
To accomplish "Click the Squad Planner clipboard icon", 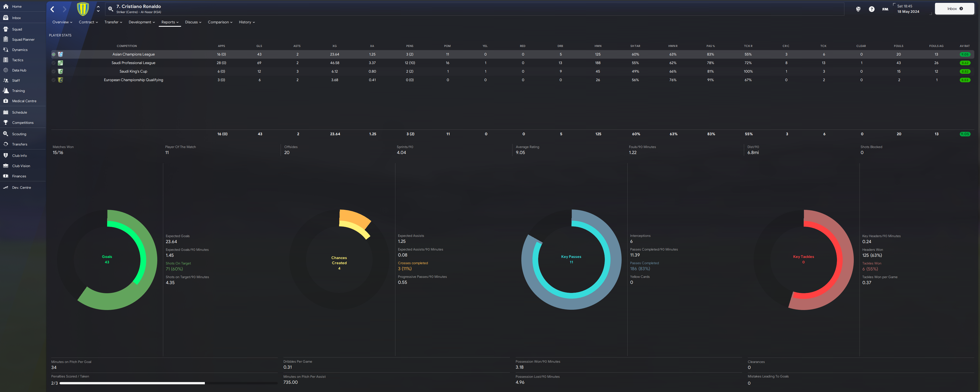I will pos(6,39).
